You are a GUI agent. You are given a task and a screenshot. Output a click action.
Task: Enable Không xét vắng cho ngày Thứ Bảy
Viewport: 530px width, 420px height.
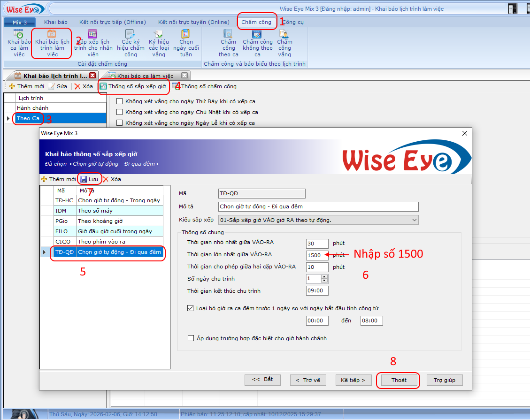point(120,101)
